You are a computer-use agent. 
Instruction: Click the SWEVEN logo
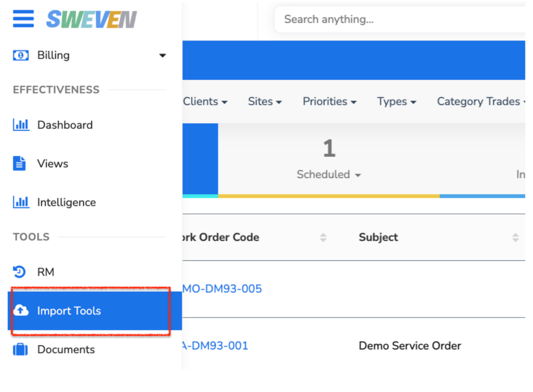coord(92,19)
